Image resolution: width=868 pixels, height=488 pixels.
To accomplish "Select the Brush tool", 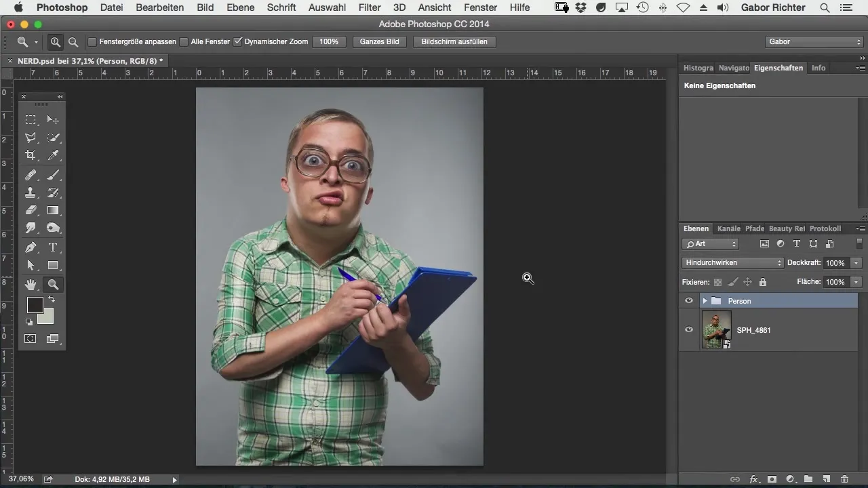I will [53, 175].
